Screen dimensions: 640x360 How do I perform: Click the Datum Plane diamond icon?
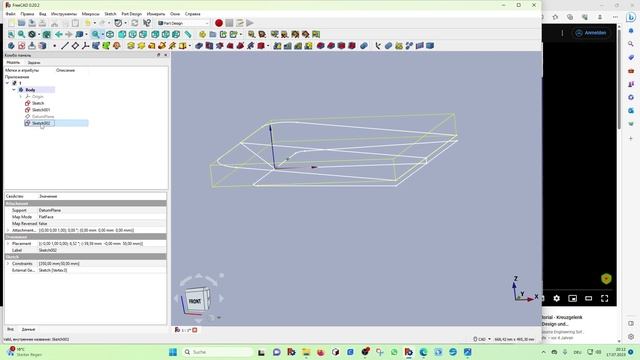(x=75, y=46)
